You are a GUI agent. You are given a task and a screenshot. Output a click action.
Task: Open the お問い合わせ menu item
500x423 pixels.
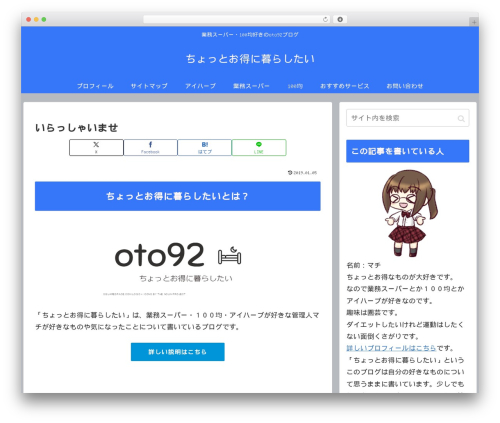(405, 86)
